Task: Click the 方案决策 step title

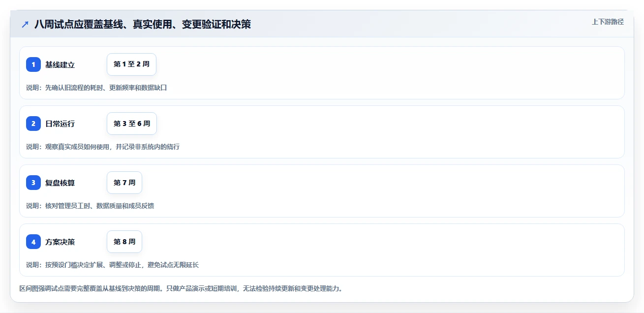Action: click(x=60, y=242)
